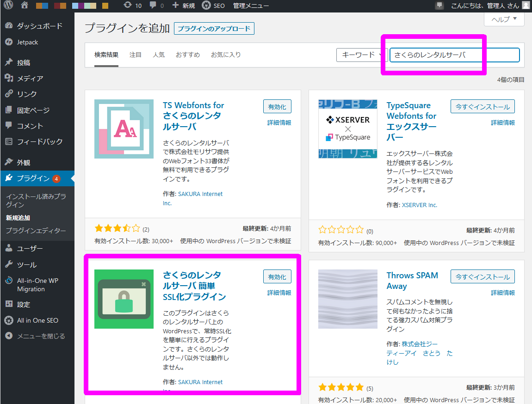Viewport: 532px width, 404px height.
Task: Activate 簡単SSL化プラグイン with 有効化
Action: point(277,276)
